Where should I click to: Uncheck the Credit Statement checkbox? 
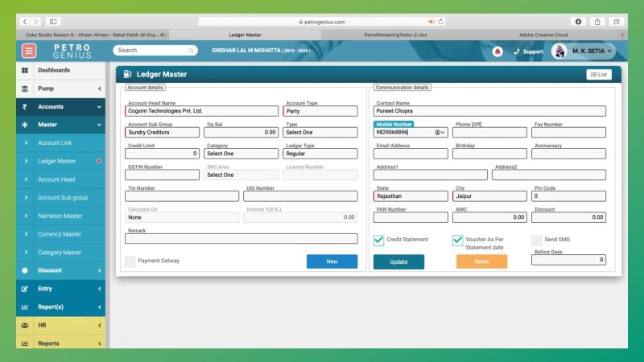pos(378,240)
